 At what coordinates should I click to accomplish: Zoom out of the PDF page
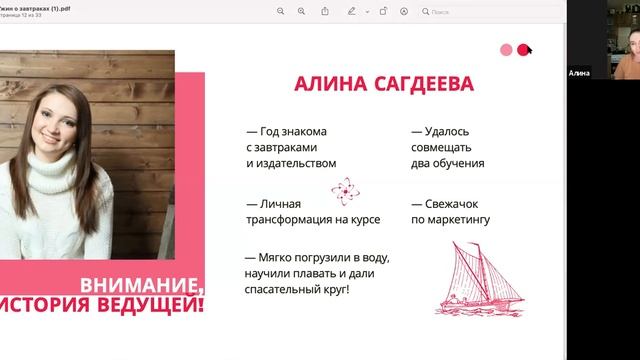pos(280,11)
